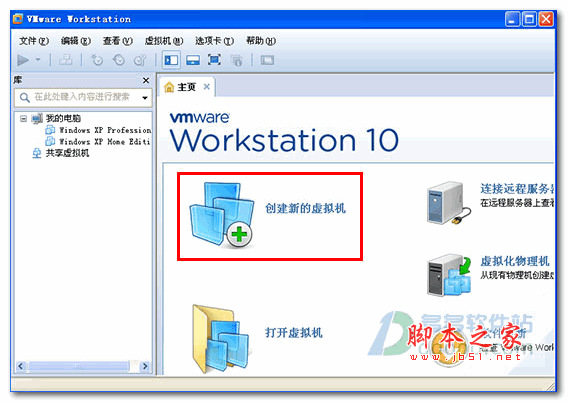Toggle the library sidebar view icon
This screenshot has width=568, height=403.
171,60
